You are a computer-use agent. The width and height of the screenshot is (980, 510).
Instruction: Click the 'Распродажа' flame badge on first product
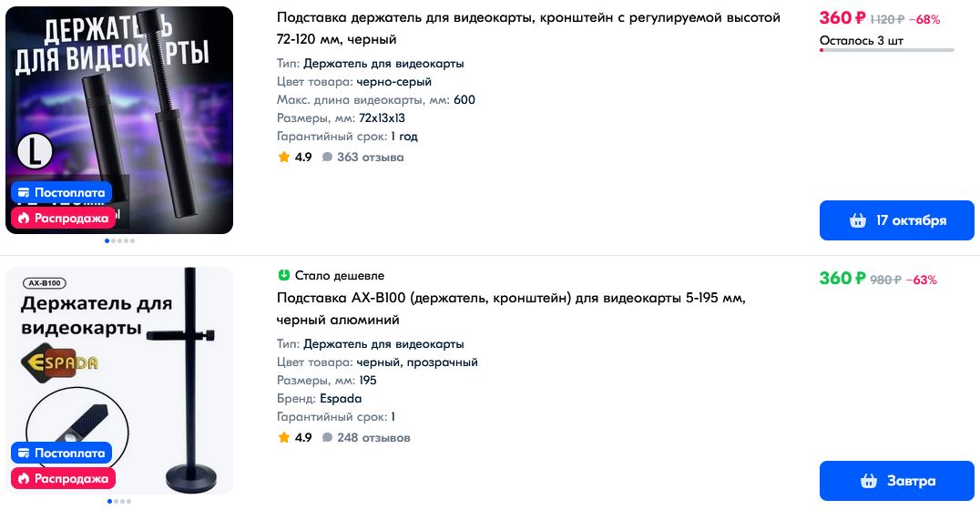point(63,219)
